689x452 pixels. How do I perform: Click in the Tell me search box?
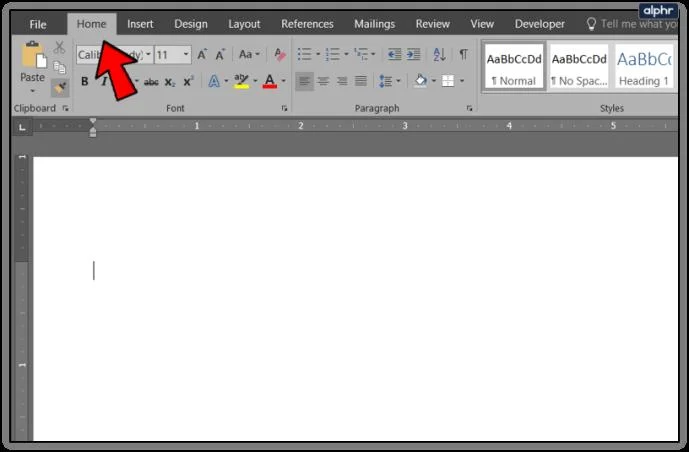click(638, 24)
